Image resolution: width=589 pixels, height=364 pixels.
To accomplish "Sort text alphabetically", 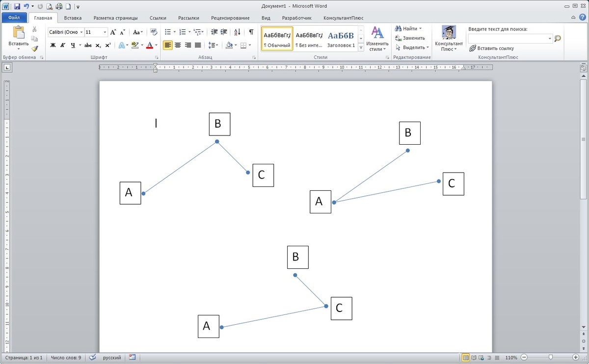I will point(237,32).
